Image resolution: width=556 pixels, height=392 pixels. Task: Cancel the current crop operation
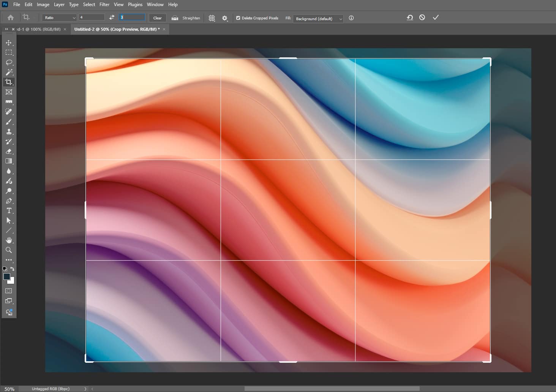(x=422, y=17)
